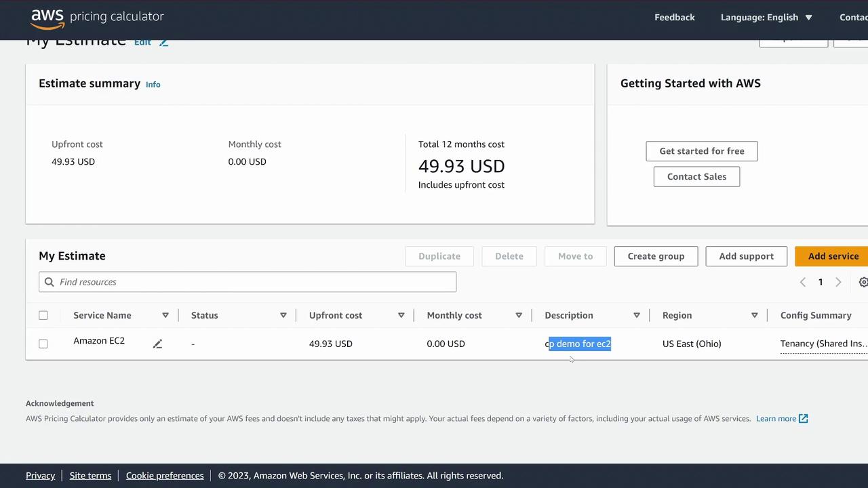The width and height of the screenshot is (868, 488).
Task: Sort by Status column arrow
Action: 283,315
